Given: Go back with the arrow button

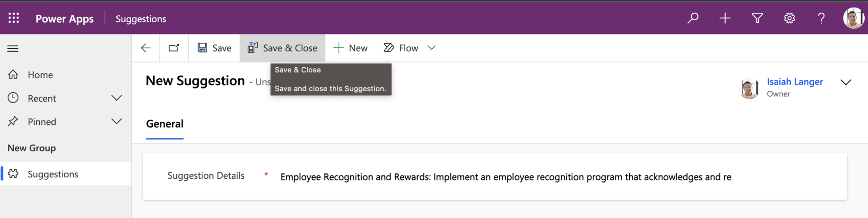Looking at the screenshot, I should [146, 48].
